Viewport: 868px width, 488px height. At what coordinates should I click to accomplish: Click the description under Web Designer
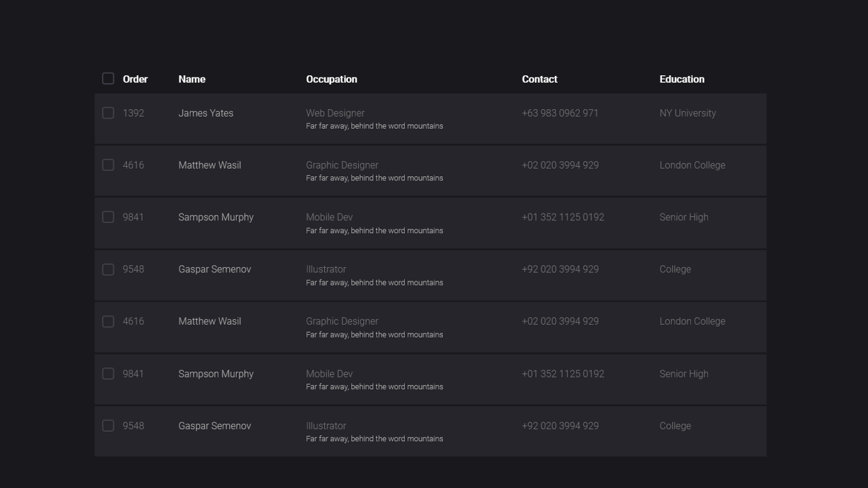[374, 126]
